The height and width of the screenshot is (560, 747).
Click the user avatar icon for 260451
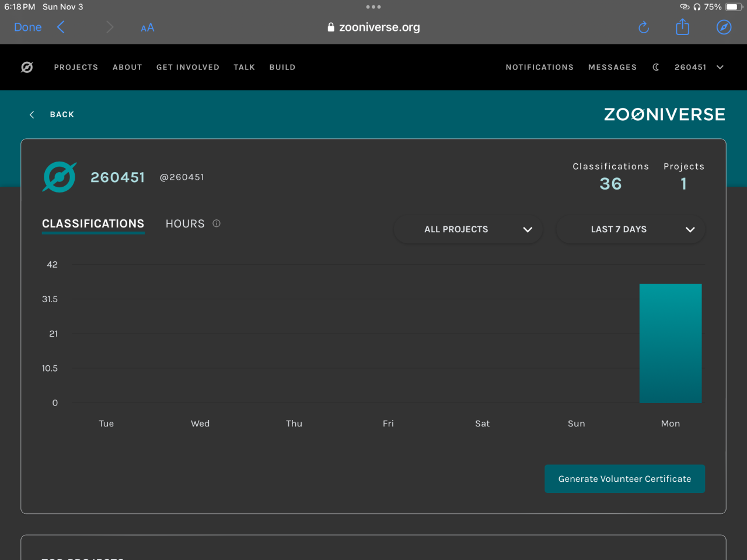point(60,177)
